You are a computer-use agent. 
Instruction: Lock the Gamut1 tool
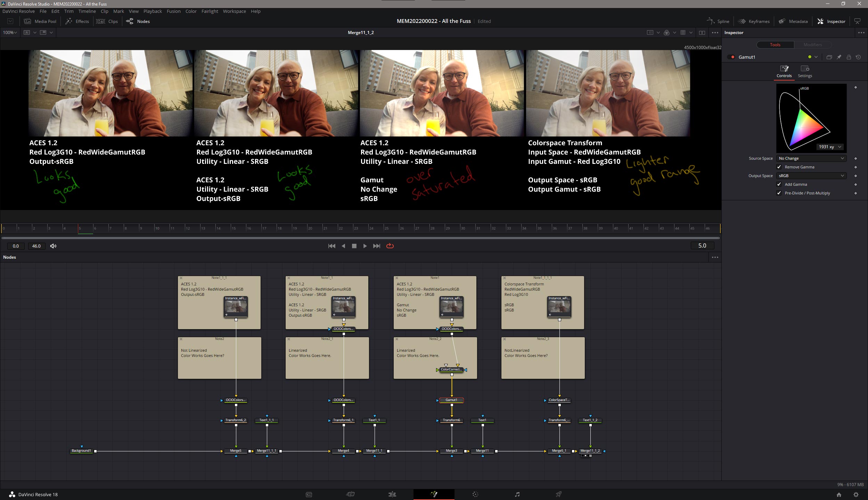(x=849, y=57)
